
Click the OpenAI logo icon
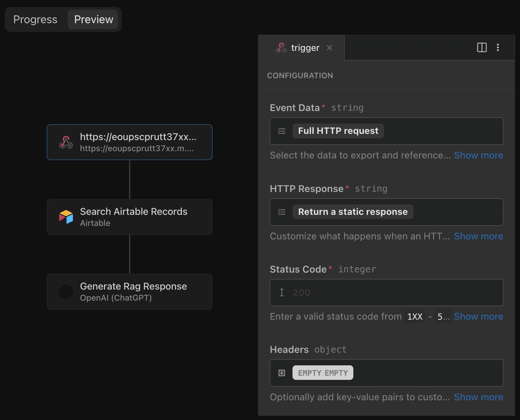pyautogui.click(x=66, y=292)
